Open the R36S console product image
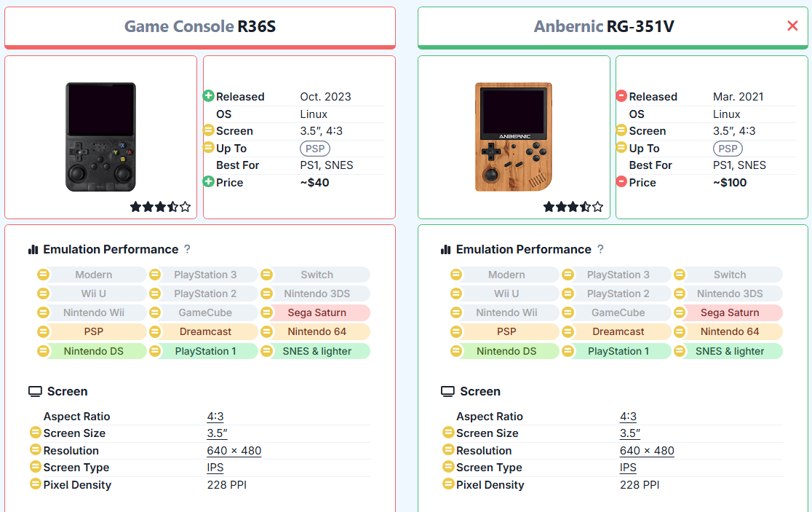 click(100, 137)
